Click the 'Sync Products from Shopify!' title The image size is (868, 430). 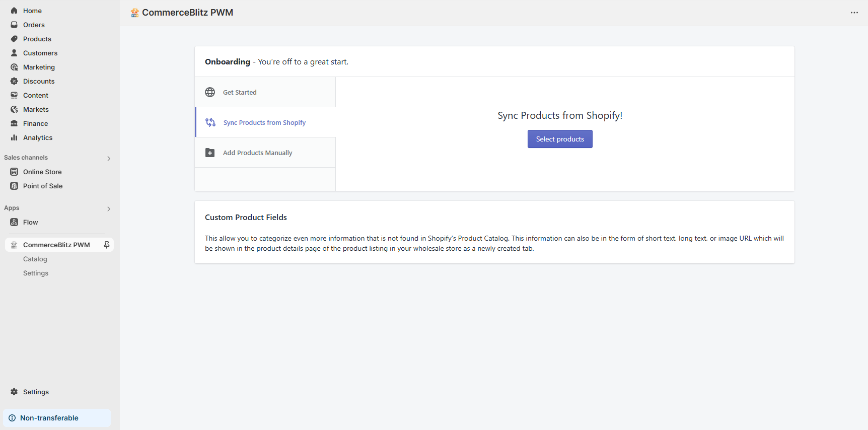click(560, 115)
